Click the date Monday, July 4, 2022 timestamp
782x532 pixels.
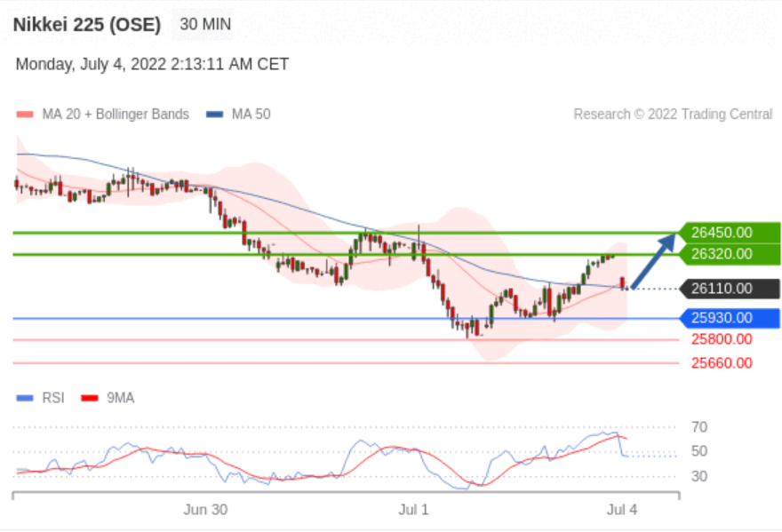click(x=152, y=64)
